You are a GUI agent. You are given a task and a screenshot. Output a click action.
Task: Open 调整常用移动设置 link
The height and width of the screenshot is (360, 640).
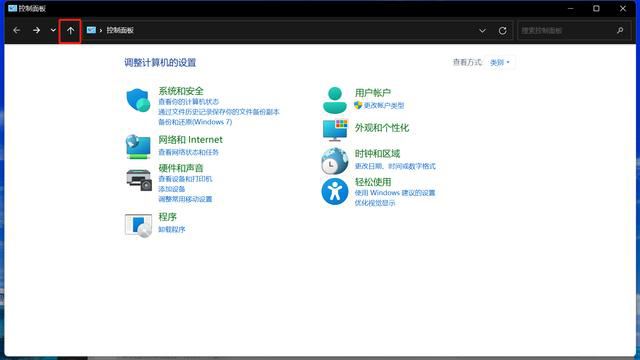coord(185,199)
